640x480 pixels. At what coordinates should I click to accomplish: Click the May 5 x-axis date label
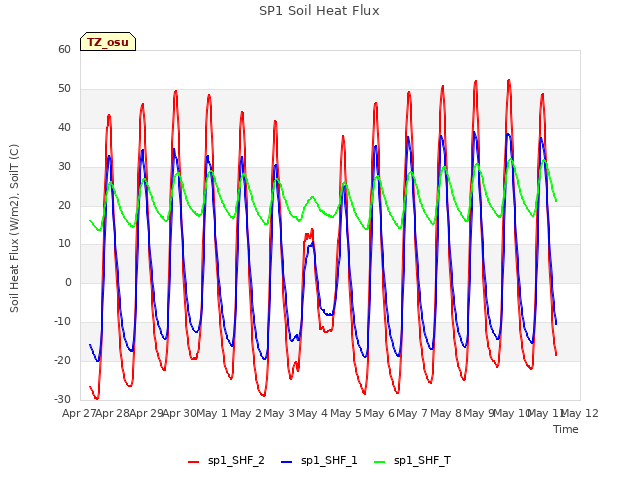tap(346, 413)
